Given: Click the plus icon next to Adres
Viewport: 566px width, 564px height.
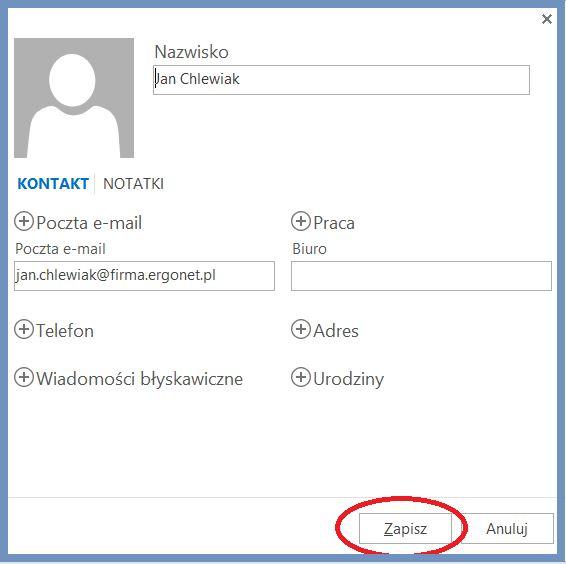Looking at the screenshot, I should click(x=301, y=329).
